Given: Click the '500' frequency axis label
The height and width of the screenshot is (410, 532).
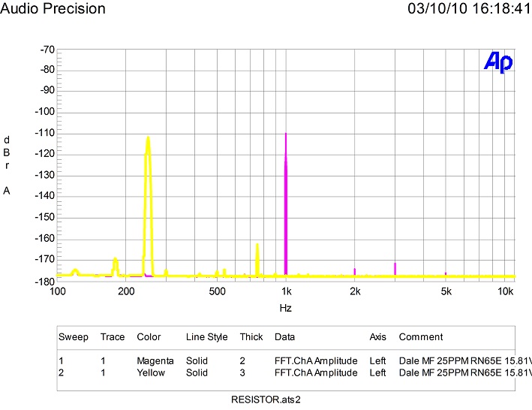Looking at the screenshot, I should click(x=217, y=291).
